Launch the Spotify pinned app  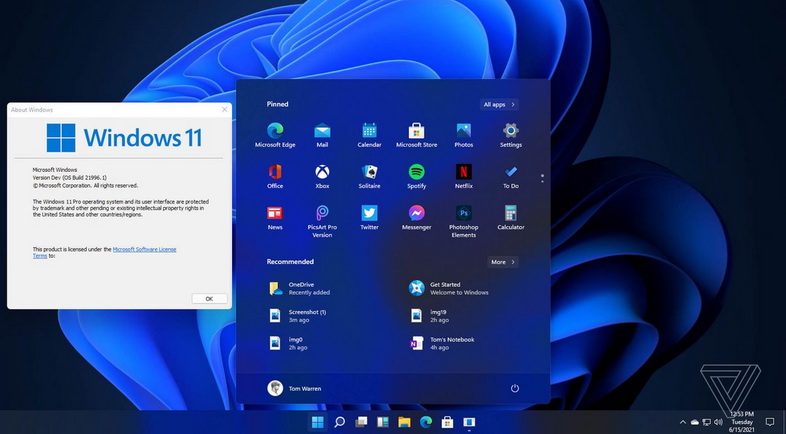[417, 172]
